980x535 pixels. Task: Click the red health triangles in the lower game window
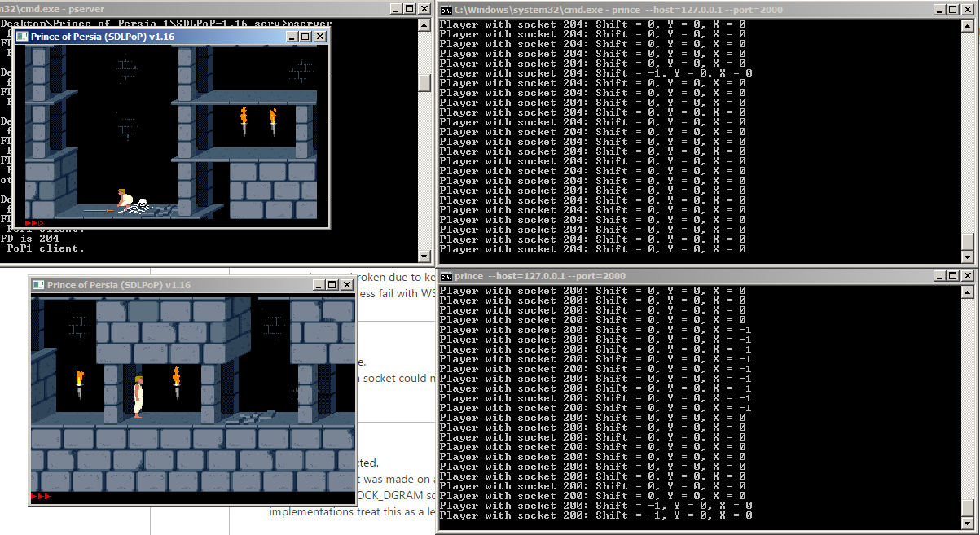coord(41,495)
